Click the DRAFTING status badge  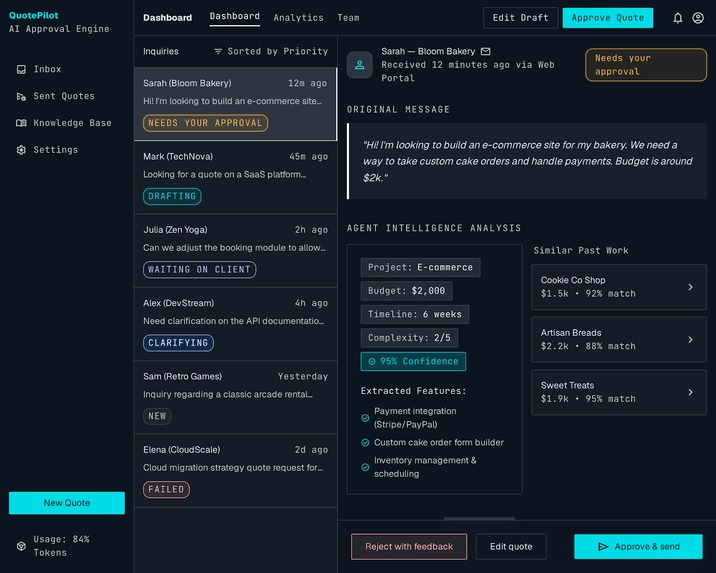point(172,196)
